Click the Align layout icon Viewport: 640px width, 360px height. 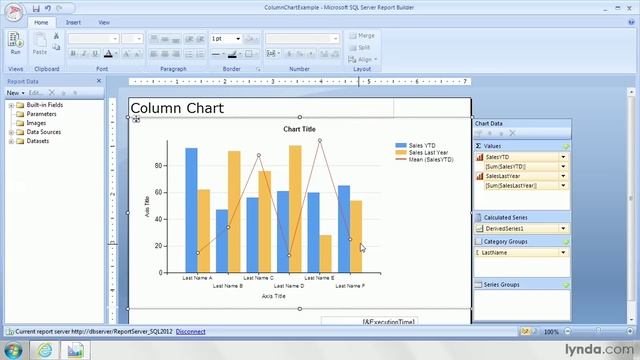362,60
